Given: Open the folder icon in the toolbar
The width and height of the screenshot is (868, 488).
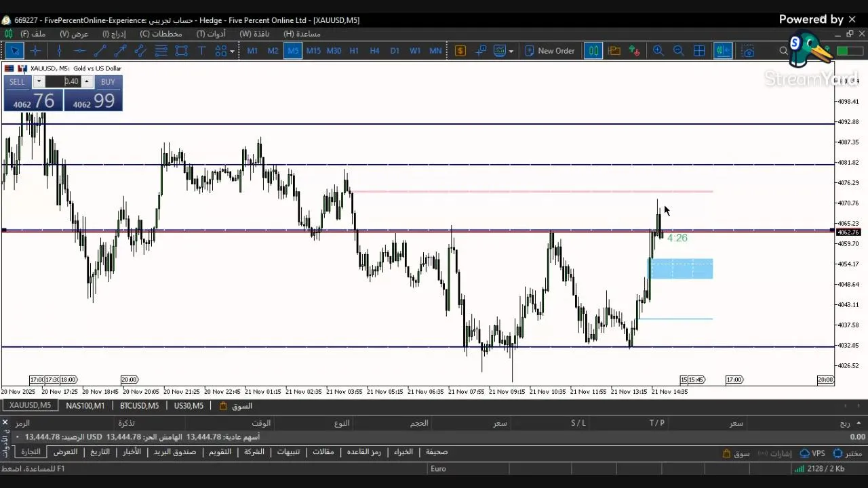Looking at the screenshot, I should pyautogui.click(x=614, y=51).
